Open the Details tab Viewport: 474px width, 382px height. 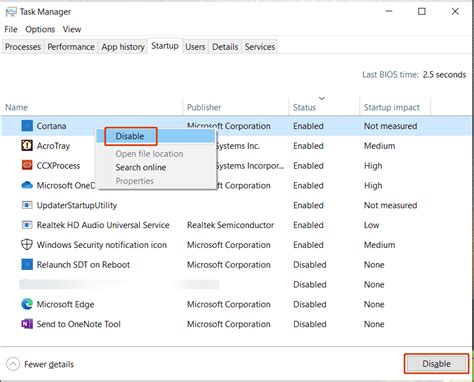(225, 47)
